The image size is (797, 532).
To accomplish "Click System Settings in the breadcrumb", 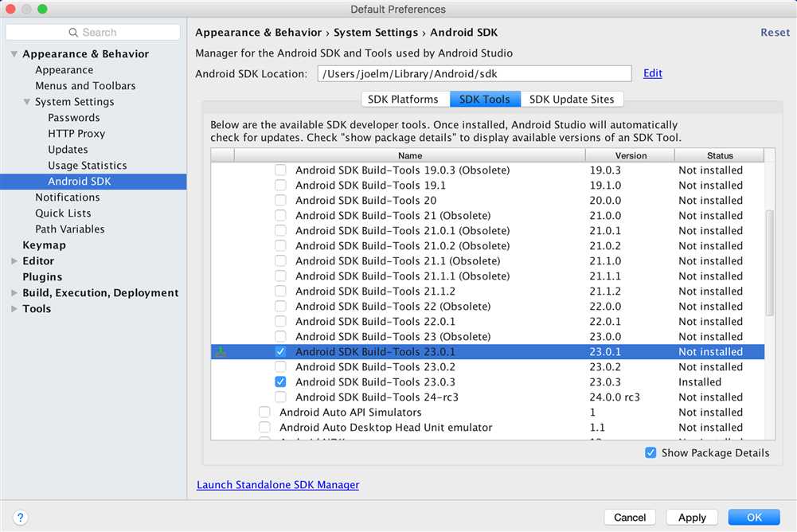I will [376, 33].
